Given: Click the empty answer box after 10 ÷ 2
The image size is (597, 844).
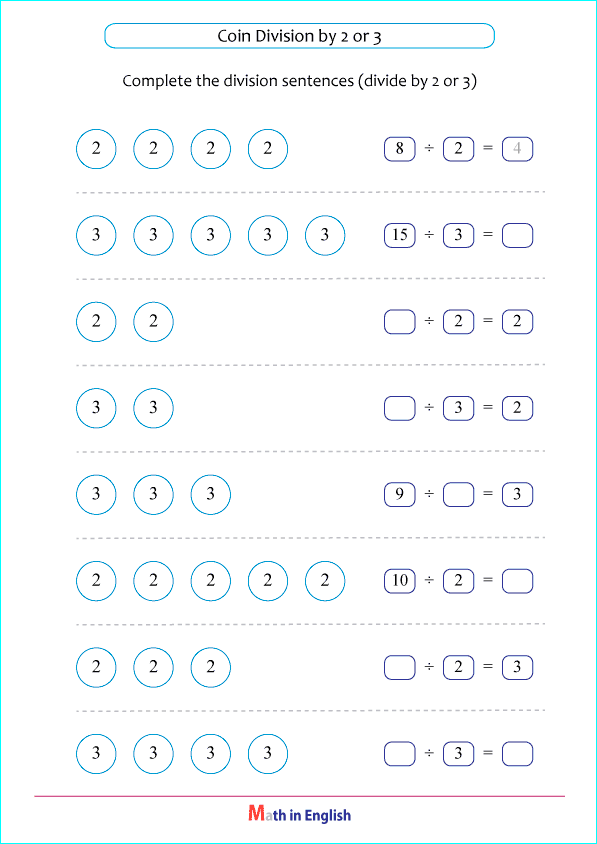Looking at the screenshot, I should click(x=517, y=581).
